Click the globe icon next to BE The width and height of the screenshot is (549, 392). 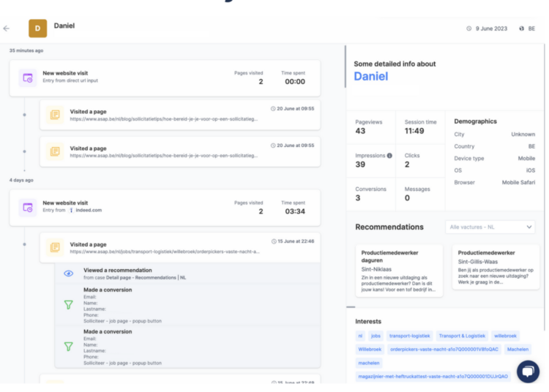tap(522, 29)
